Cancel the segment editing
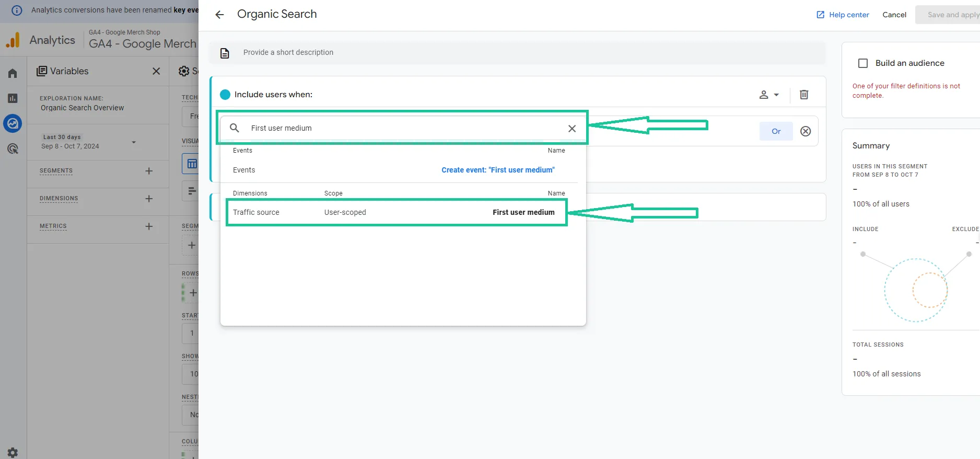Viewport: 980px width, 459px height. click(894, 15)
